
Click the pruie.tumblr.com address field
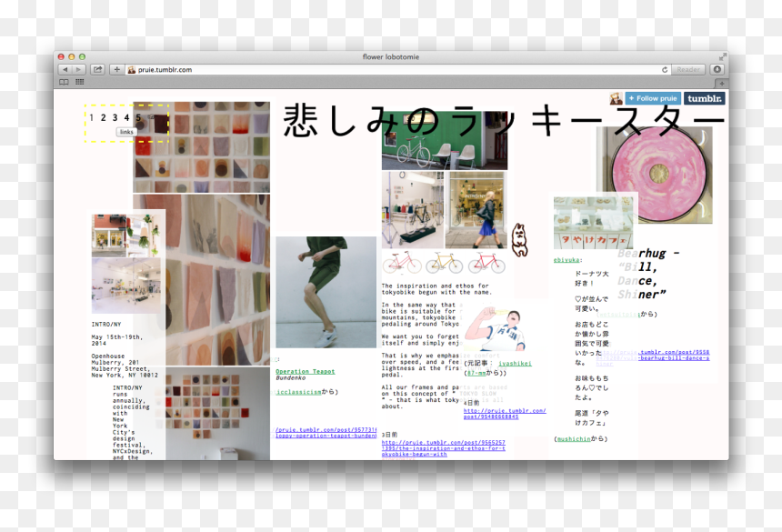click(x=397, y=70)
